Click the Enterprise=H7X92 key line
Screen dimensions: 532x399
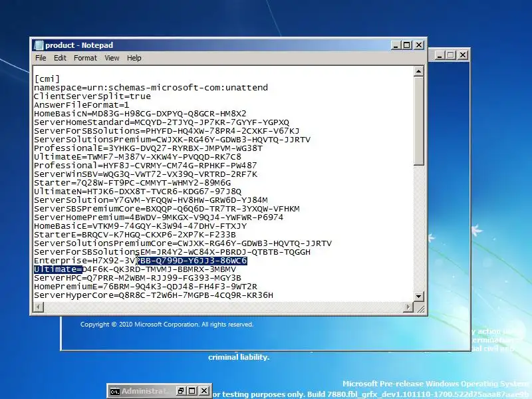click(x=140, y=261)
